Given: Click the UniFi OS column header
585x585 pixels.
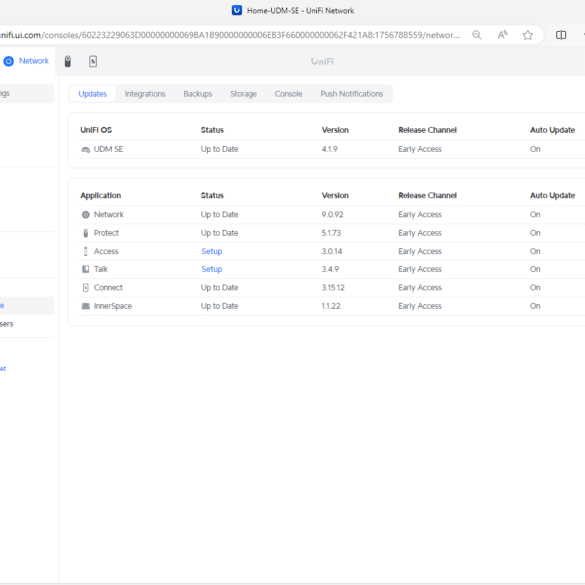Looking at the screenshot, I should pyautogui.click(x=96, y=130).
